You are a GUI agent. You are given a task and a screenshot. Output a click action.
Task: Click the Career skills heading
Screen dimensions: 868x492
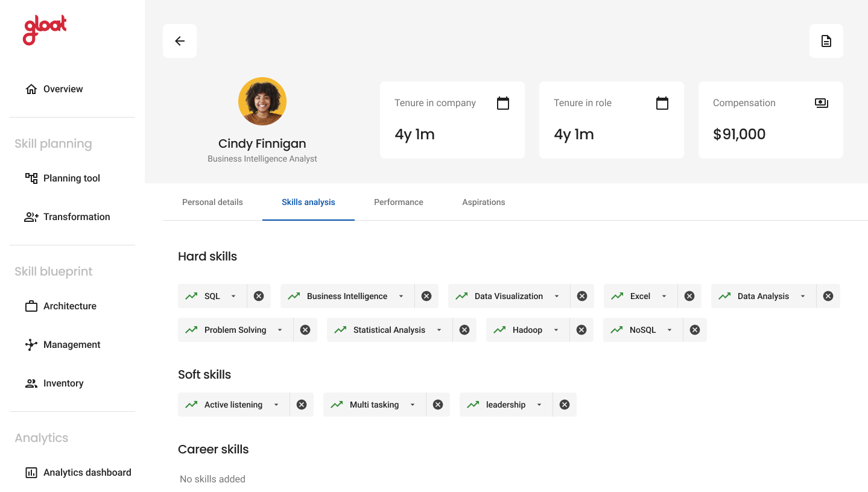[214, 449]
